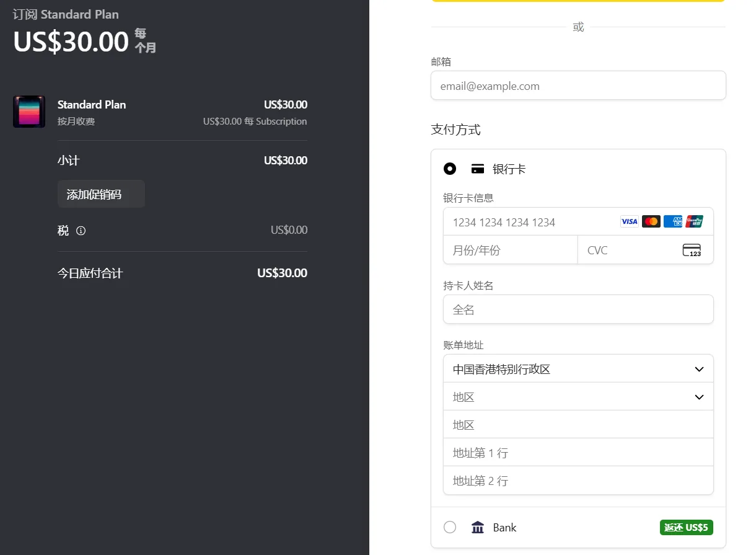Image resolution: width=756 pixels, height=555 pixels.
Task: Expand the 地区 region dropdown
Action: click(x=578, y=397)
